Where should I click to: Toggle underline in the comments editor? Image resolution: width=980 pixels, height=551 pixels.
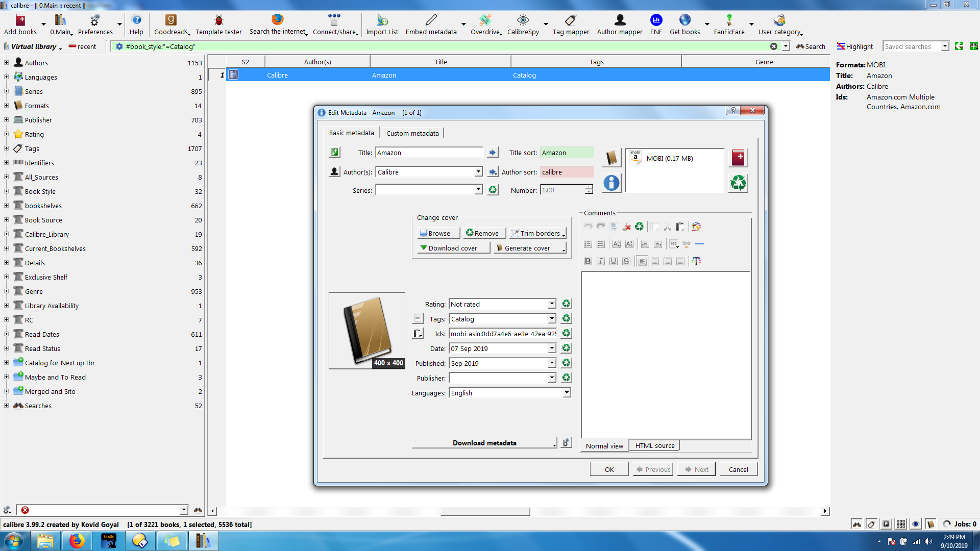point(614,261)
